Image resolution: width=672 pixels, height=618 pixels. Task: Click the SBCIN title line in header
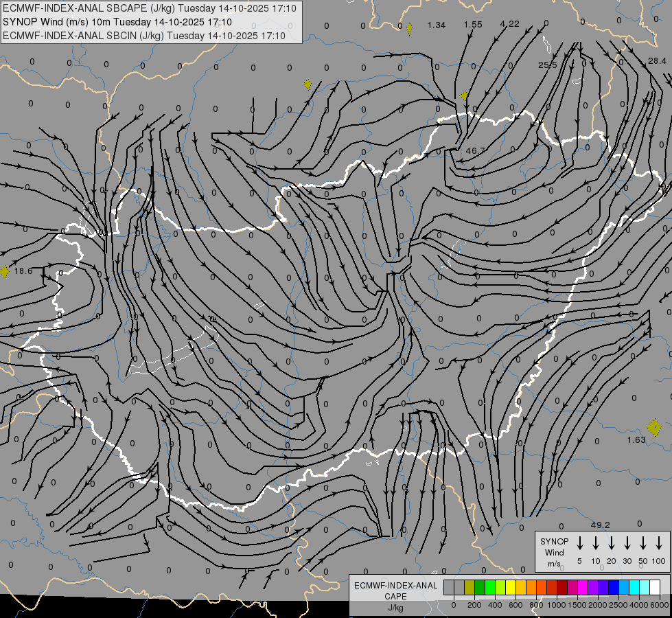[144, 36]
